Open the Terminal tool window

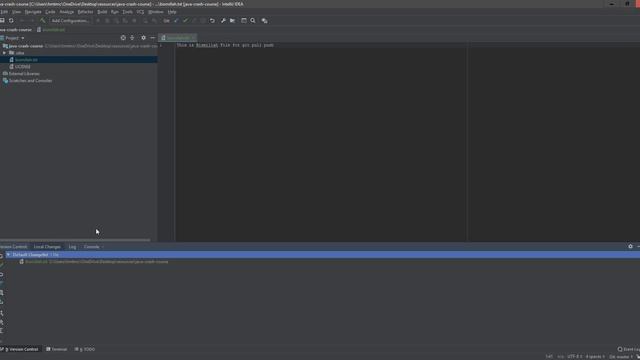(x=57, y=349)
